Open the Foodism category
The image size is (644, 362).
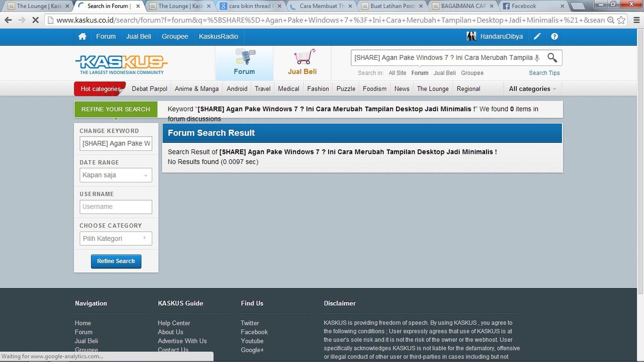[375, 88]
